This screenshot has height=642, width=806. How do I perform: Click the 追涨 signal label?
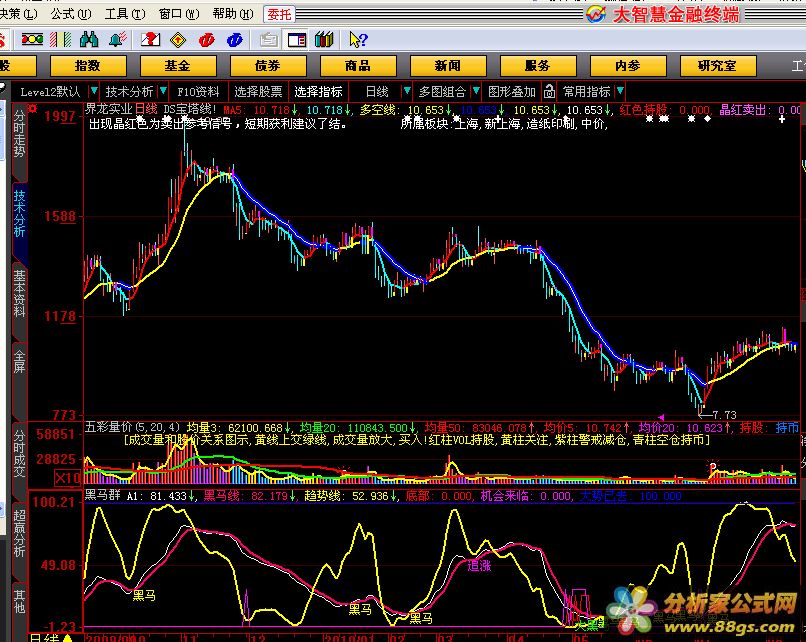pyautogui.click(x=479, y=566)
